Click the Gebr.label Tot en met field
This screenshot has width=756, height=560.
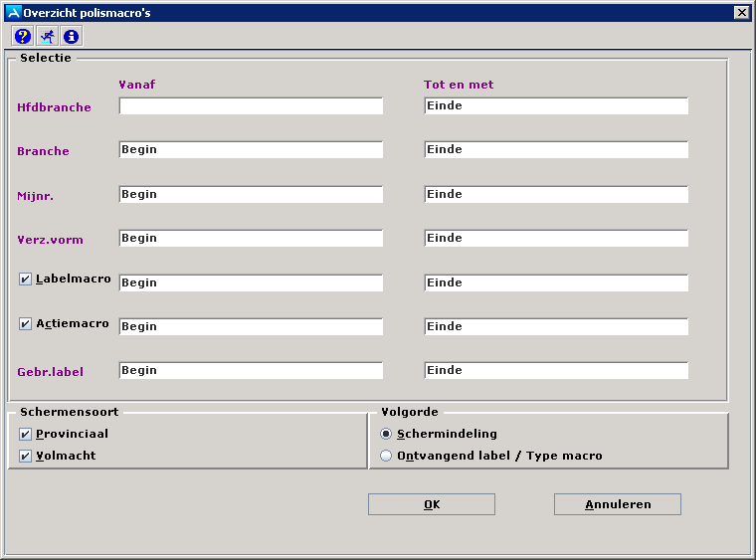pos(556,370)
